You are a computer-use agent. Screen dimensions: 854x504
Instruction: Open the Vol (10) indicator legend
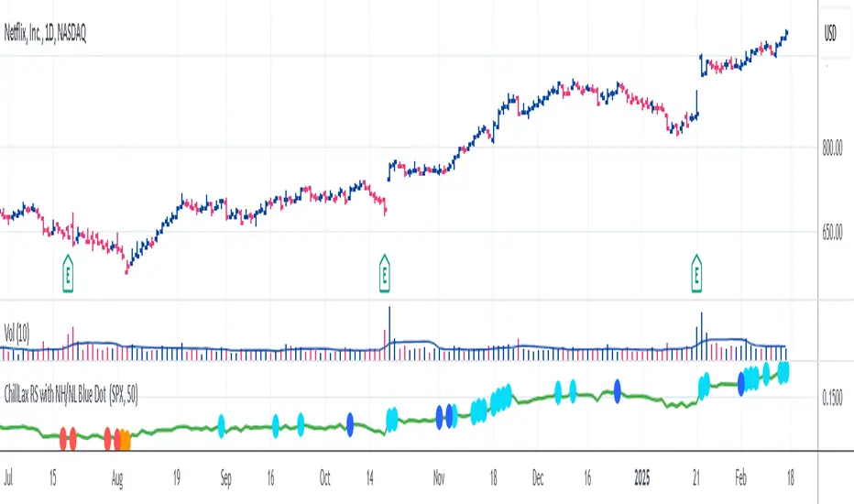pyautogui.click(x=16, y=333)
